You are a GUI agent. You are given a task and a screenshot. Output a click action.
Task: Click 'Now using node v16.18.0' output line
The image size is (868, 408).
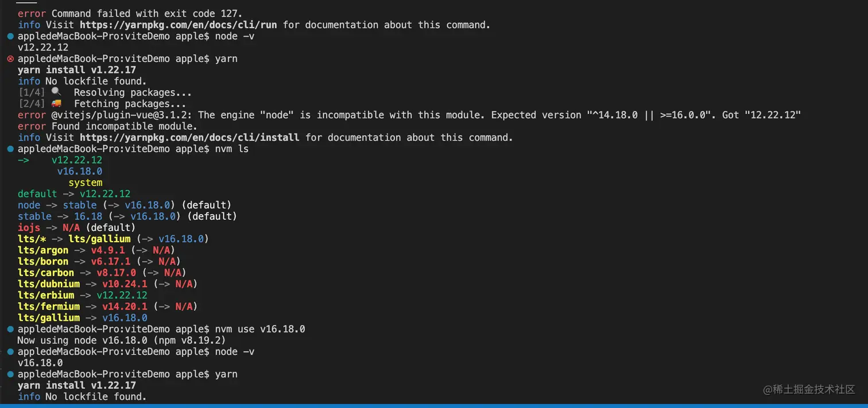(121, 340)
